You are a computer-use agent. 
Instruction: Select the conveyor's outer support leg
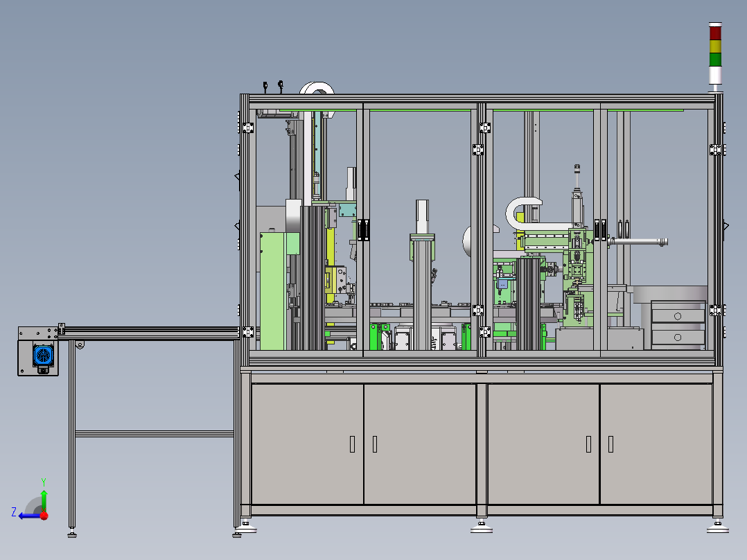point(72,434)
